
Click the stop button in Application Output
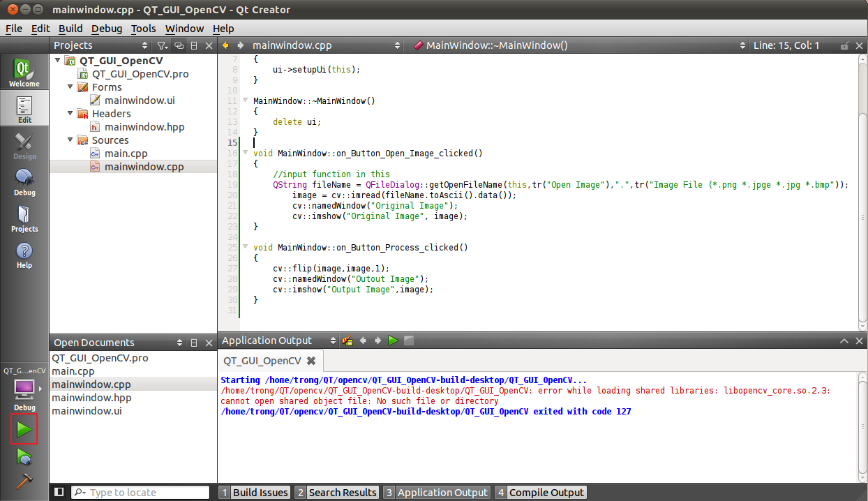click(409, 341)
